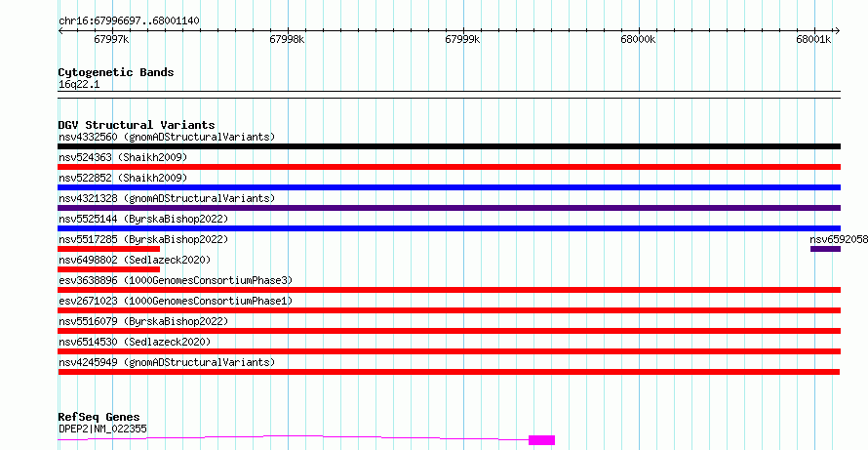The image size is (868, 450).
Task: Click the blue bar under nsv522852
Action: tap(450, 187)
